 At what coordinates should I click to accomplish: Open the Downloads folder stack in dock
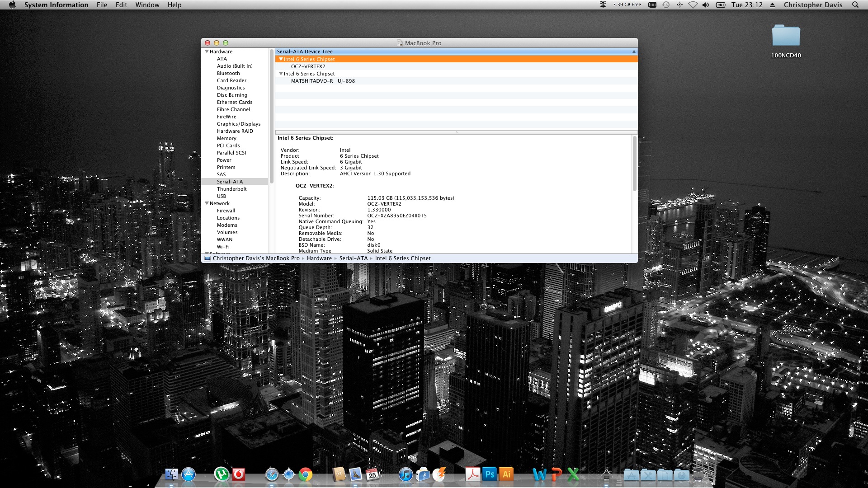pos(682,475)
